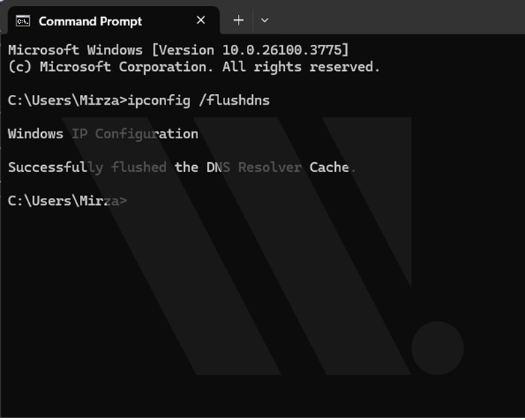Viewport: 525px width, 420px height.
Task: Expand the new tab profile dropdown chevron
Action: [x=265, y=21]
